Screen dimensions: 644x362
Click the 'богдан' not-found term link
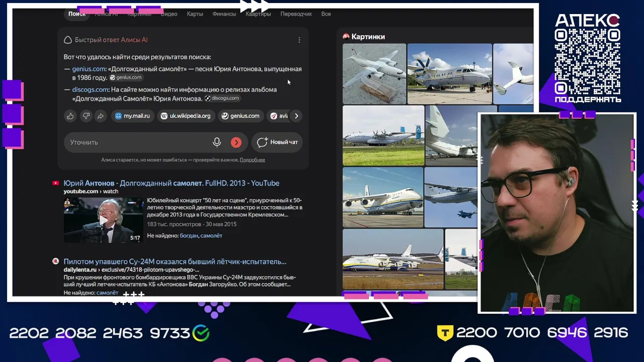pos(189,236)
